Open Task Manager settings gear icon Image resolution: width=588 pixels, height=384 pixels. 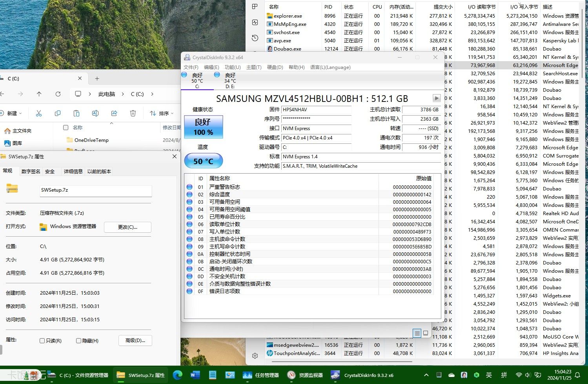[x=255, y=356]
